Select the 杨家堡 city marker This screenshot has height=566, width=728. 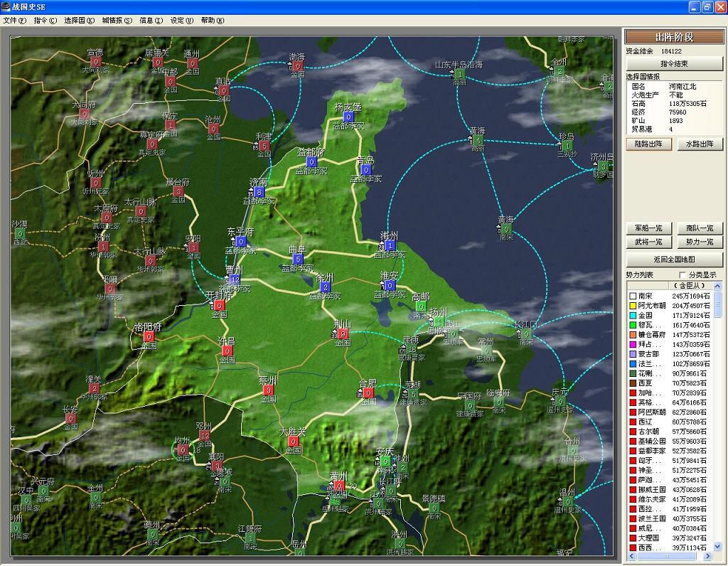pos(348,117)
